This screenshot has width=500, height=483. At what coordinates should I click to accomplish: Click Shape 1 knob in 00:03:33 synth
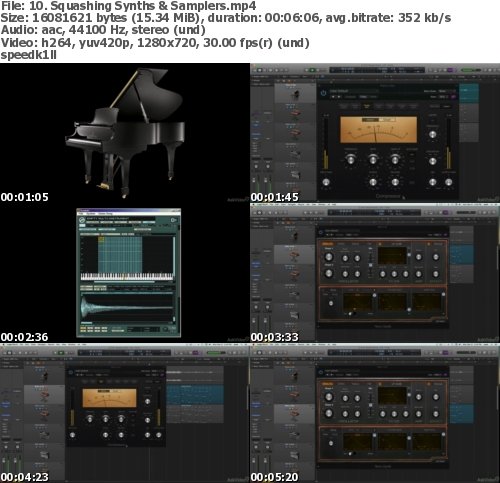click(x=329, y=257)
